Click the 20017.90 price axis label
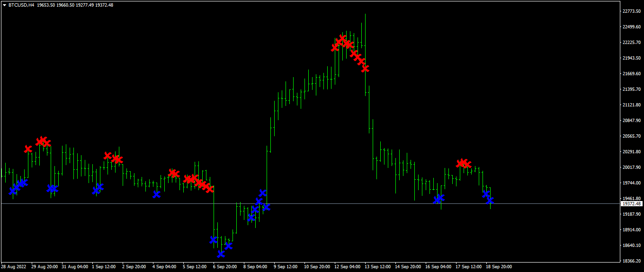This screenshot has width=644, height=272. click(x=633, y=167)
